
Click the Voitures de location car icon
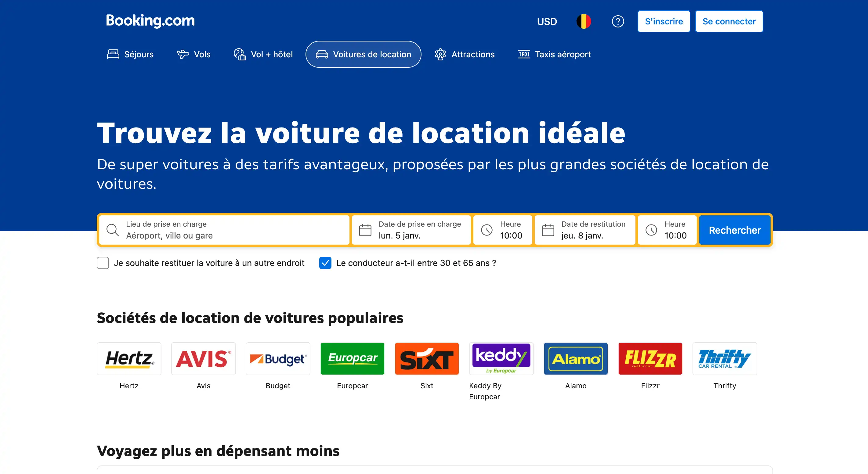point(322,54)
